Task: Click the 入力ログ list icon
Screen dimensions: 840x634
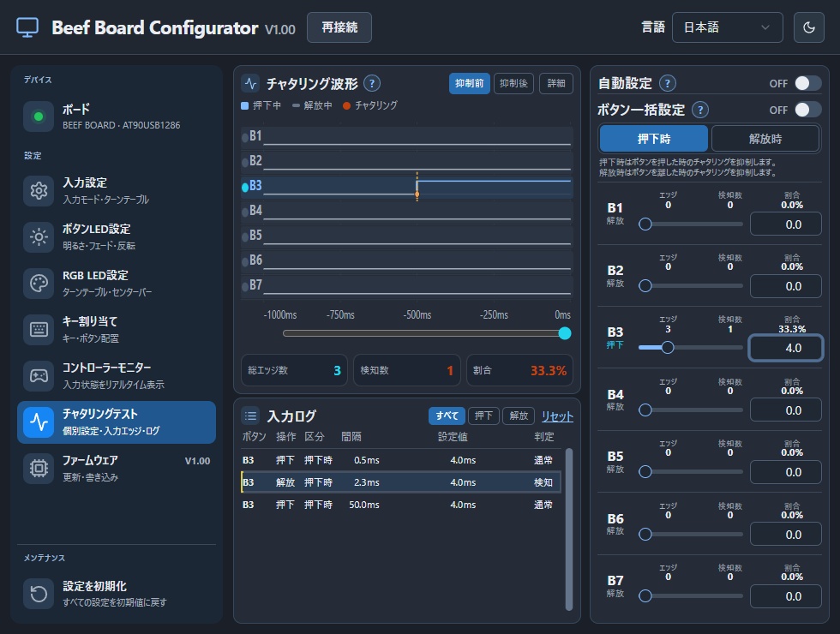Action: click(250, 416)
